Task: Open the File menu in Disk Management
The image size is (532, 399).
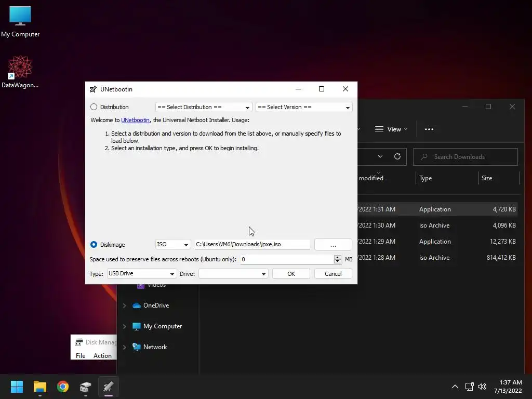Action: [81, 355]
